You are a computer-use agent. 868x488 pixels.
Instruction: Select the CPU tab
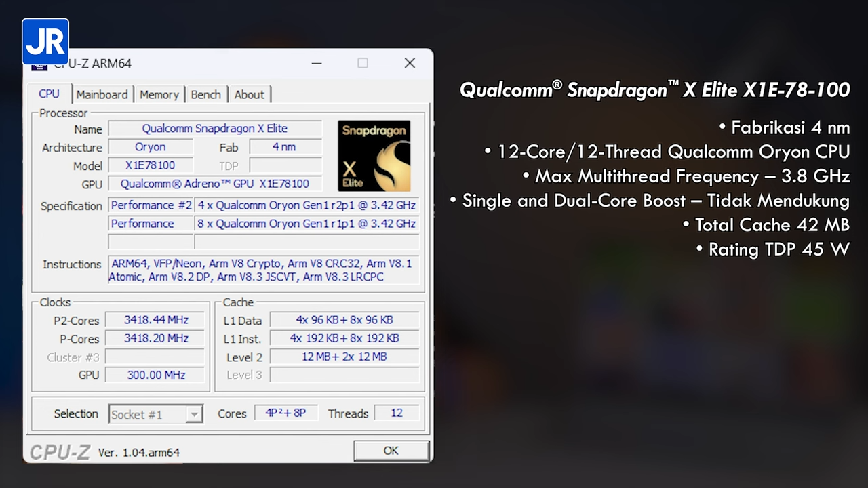tap(49, 94)
